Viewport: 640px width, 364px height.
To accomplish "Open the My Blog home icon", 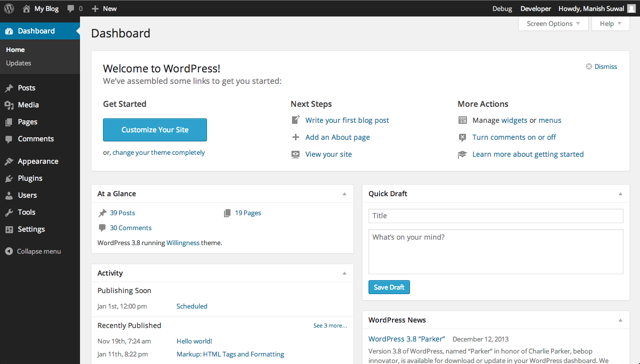I will pos(26,8).
